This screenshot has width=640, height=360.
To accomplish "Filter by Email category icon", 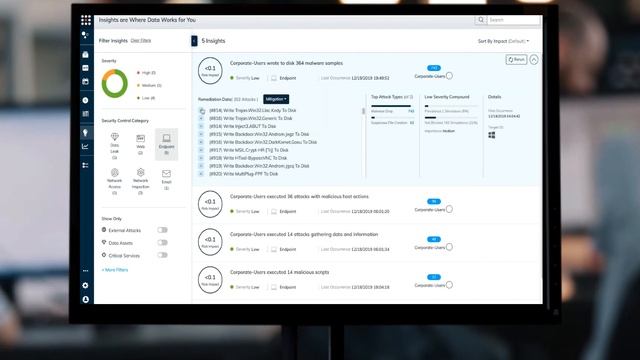I will point(166,173).
